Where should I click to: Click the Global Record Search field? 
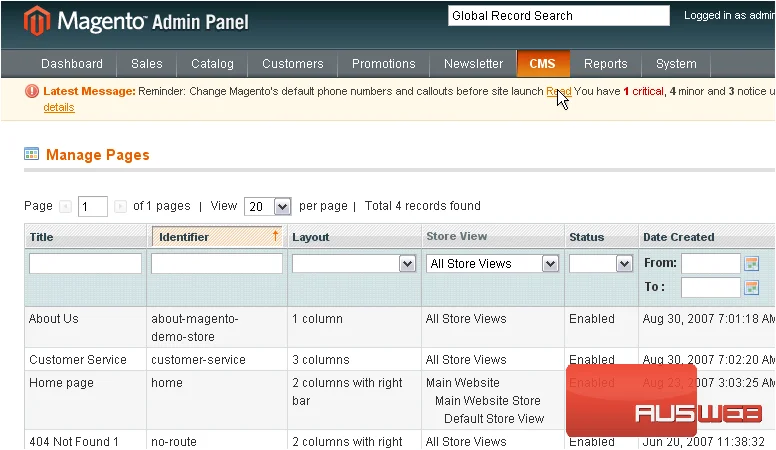click(559, 16)
